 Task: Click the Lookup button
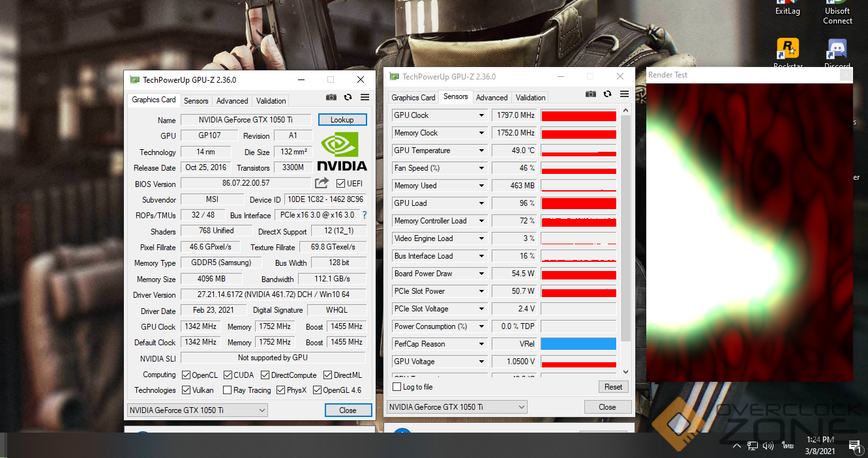(x=342, y=120)
